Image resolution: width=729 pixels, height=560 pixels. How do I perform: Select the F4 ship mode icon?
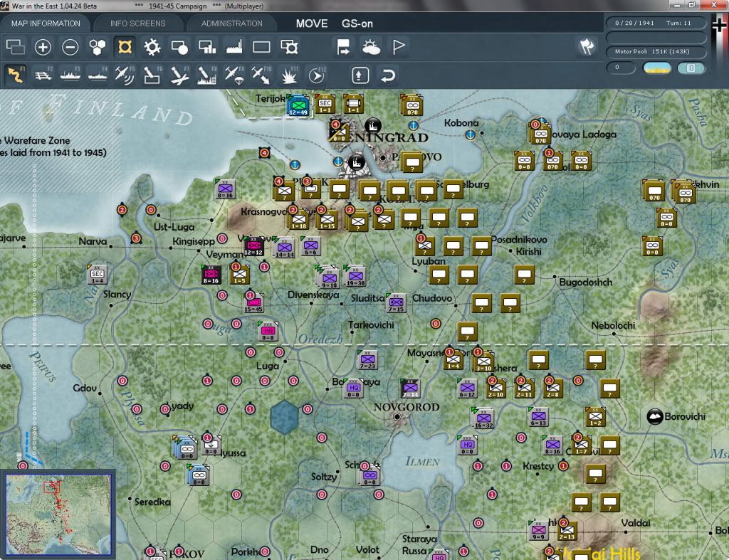click(x=98, y=75)
